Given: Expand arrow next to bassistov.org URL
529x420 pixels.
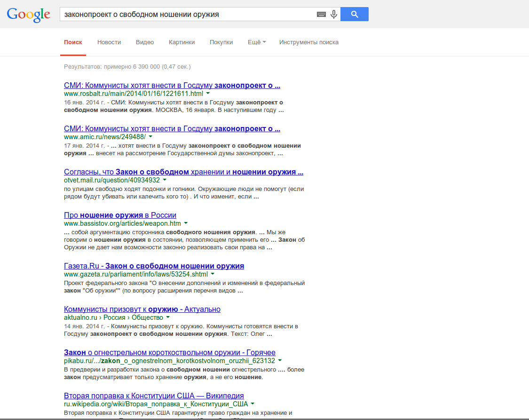Looking at the screenshot, I should tap(186, 223).
